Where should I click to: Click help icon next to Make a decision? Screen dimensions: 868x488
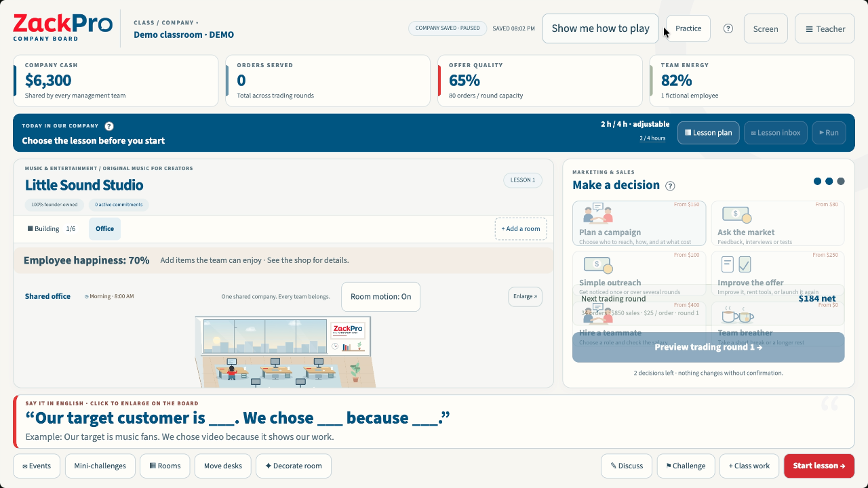(x=670, y=186)
